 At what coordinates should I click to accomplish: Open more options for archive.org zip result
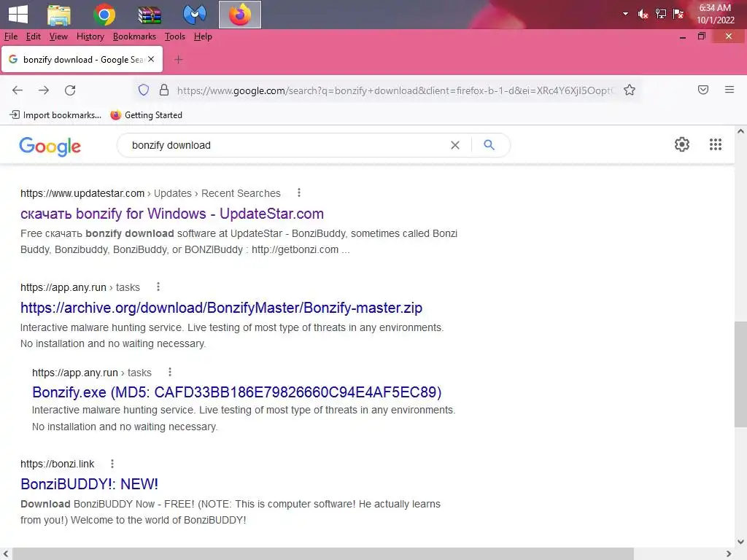click(158, 287)
